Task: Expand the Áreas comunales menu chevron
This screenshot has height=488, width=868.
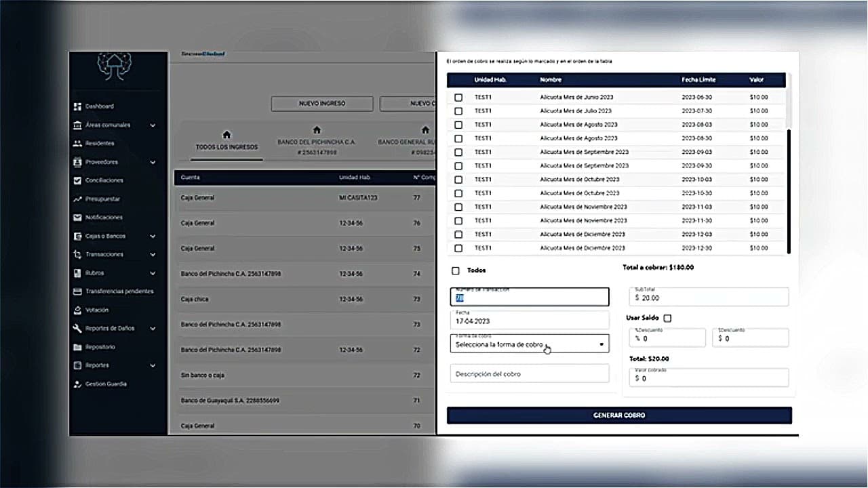Action: [x=153, y=125]
